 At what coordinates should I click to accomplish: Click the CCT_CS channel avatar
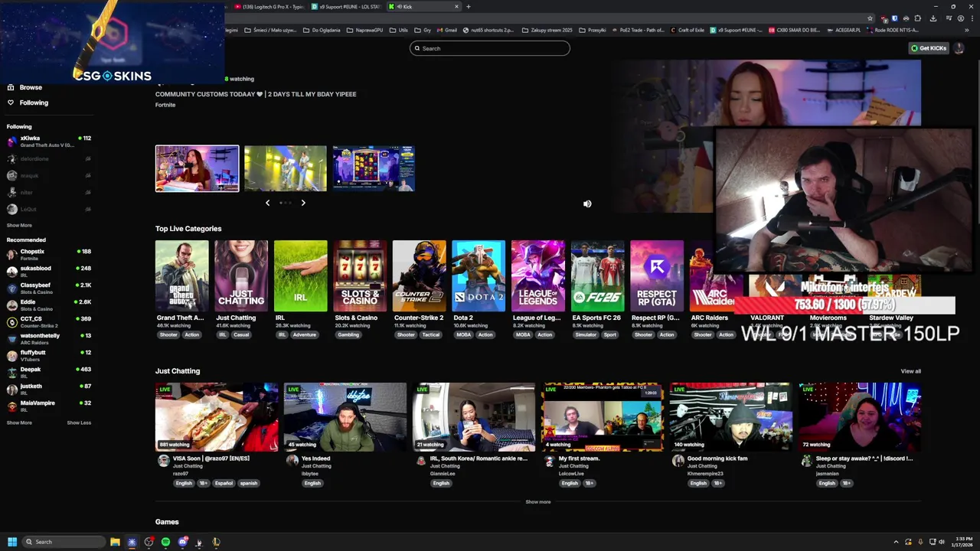coord(11,322)
